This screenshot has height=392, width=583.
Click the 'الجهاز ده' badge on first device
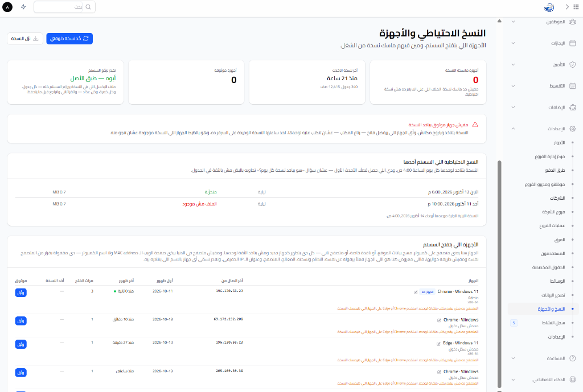[x=427, y=292]
